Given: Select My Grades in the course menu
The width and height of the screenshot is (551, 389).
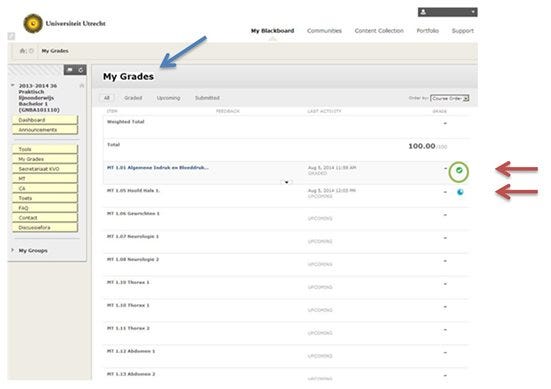Looking at the screenshot, I should coord(45,159).
